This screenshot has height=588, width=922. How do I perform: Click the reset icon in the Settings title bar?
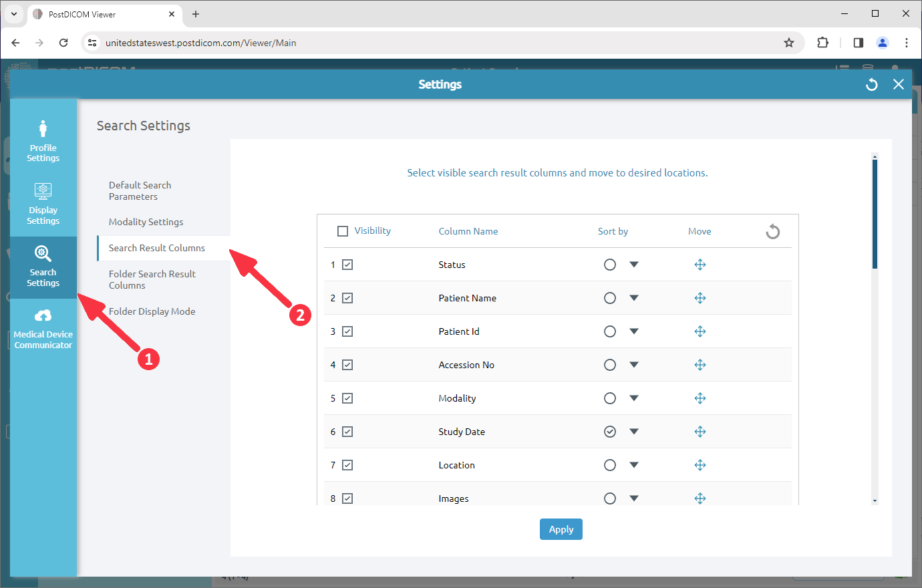click(871, 84)
